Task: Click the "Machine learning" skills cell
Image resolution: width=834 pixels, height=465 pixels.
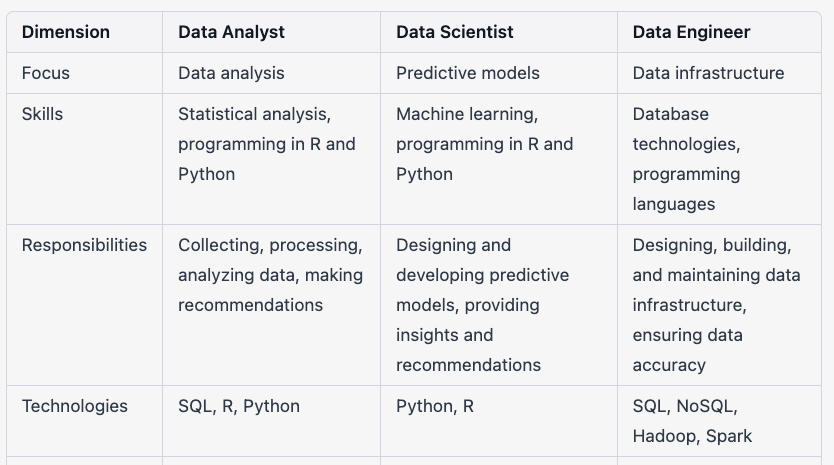Action: [x=484, y=144]
